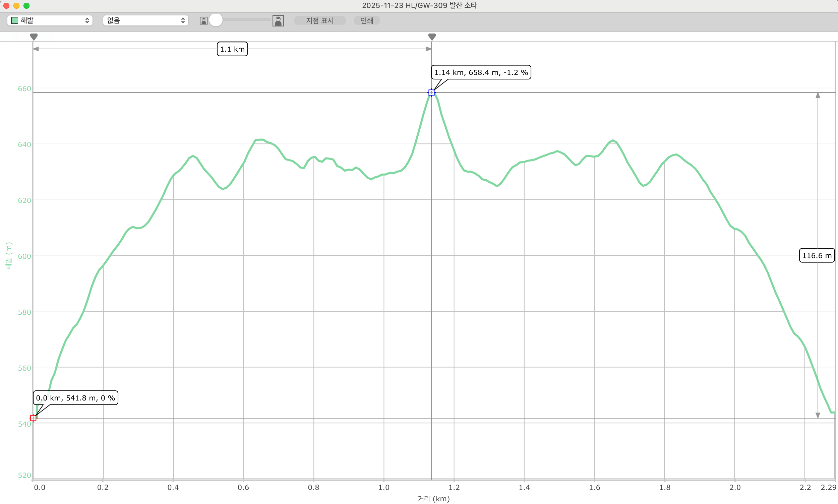
Task: Click the 거리 (km) axis label
Action: pyautogui.click(x=433, y=498)
